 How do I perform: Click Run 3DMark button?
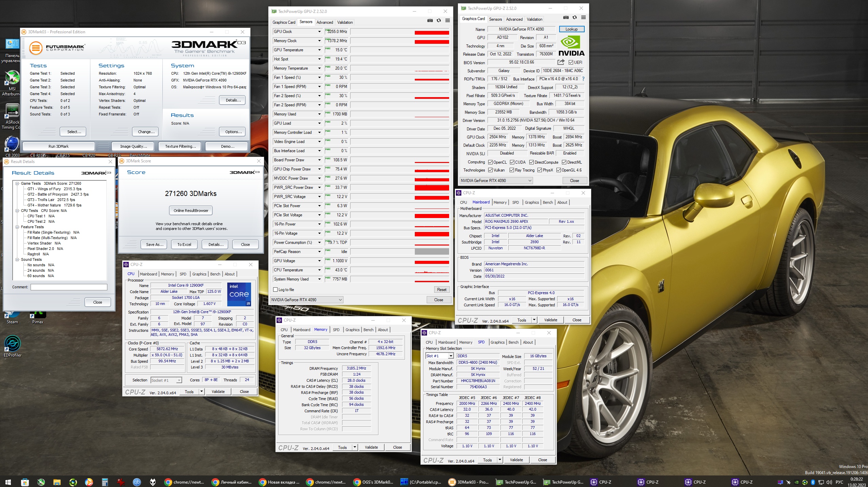[x=58, y=146]
